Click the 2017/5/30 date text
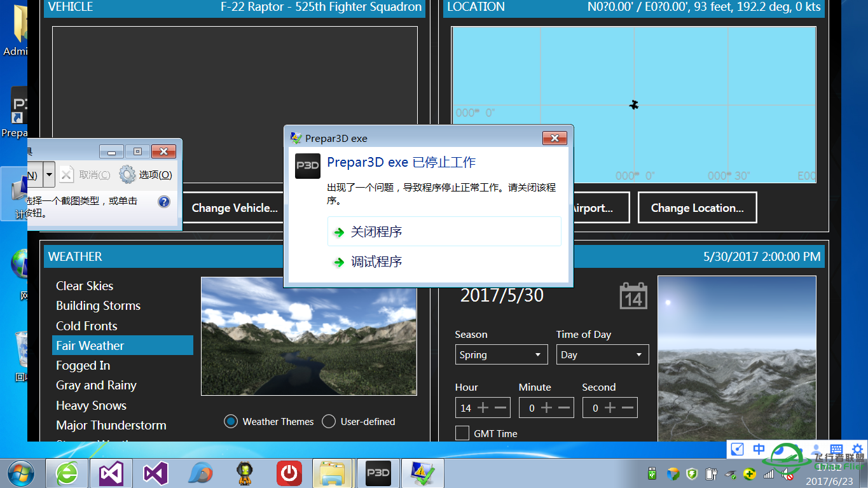 [x=502, y=295]
